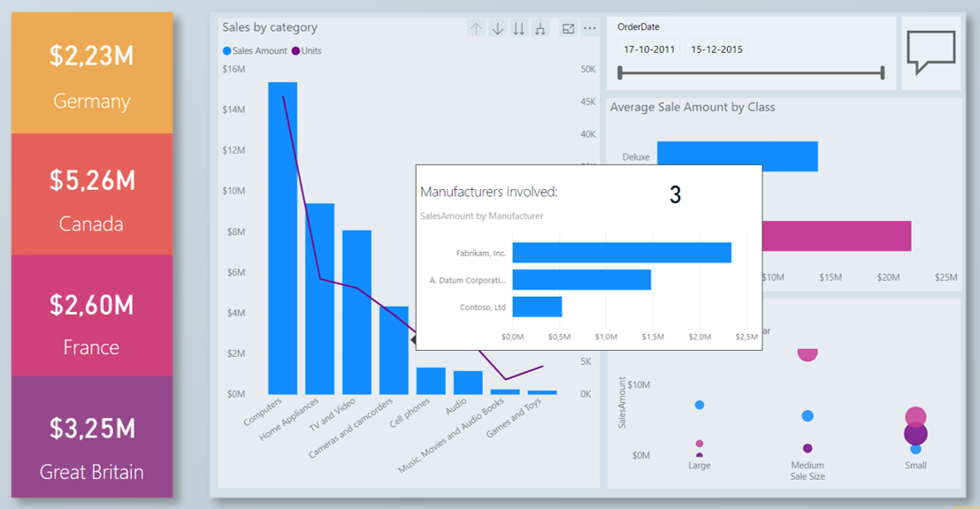
Task: Click the expand all down one level icon
Action: [x=540, y=28]
